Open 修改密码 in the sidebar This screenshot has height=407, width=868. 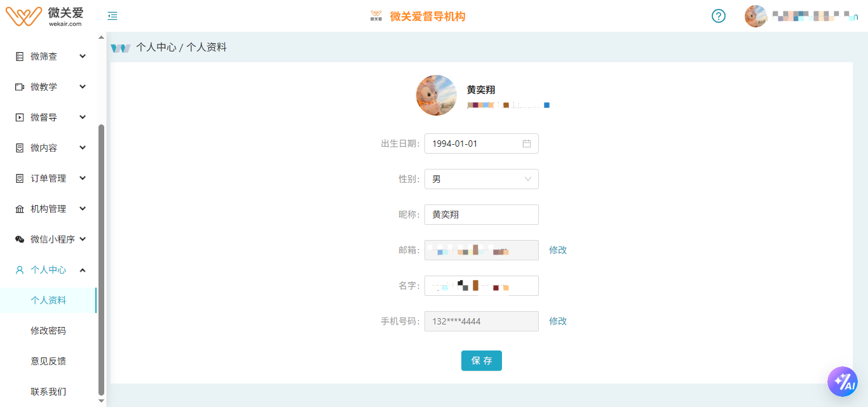(x=48, y=331)
